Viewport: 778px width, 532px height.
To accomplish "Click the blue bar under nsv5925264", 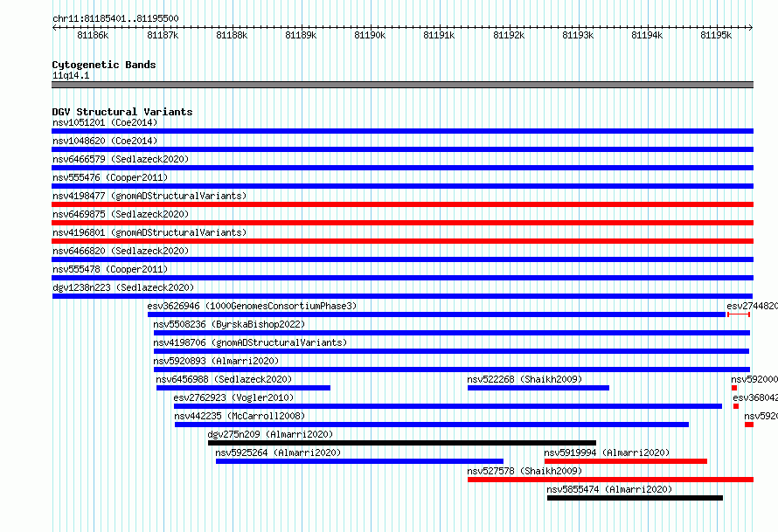I will 360,461.
